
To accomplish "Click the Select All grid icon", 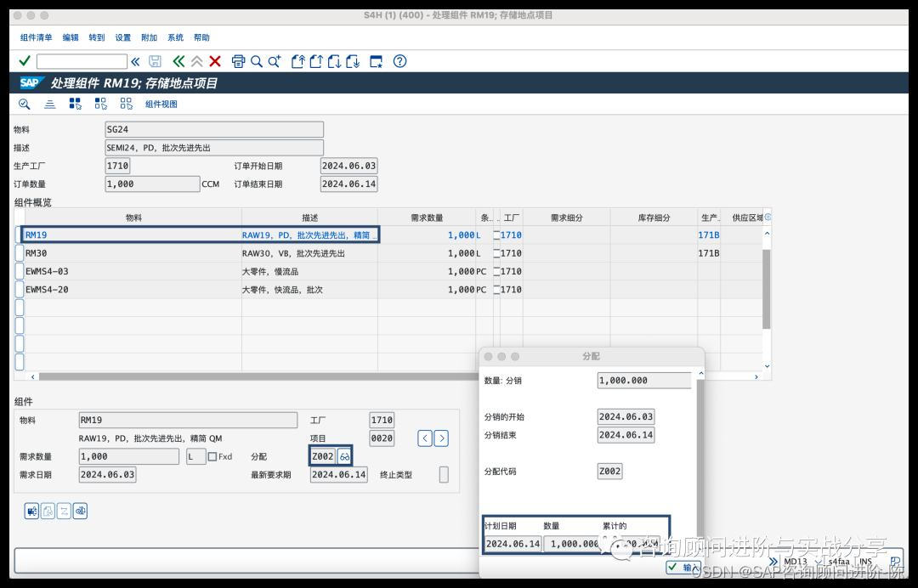I will point(75,104).
